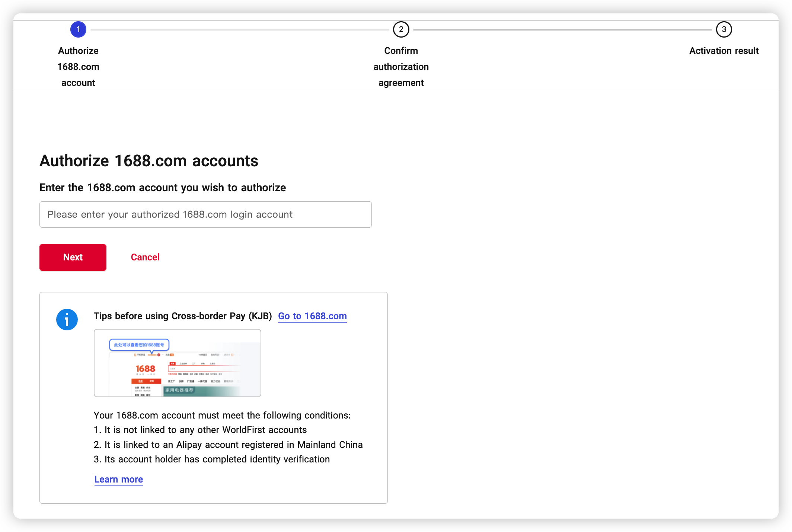Click the blue info icon
This screenshot has width=792, height=532.
pyautogui.click(x=67, y=320)
